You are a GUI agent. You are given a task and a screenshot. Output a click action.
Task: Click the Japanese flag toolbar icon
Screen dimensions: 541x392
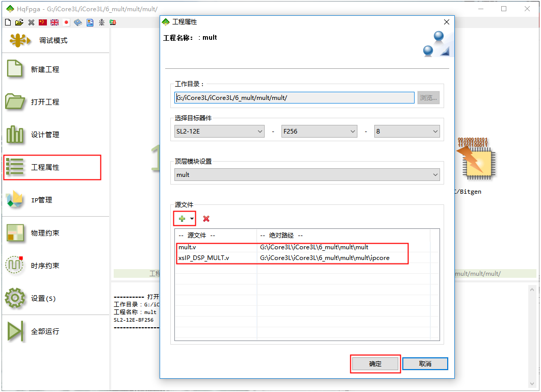pyautogui.click(x=66, y=22)
